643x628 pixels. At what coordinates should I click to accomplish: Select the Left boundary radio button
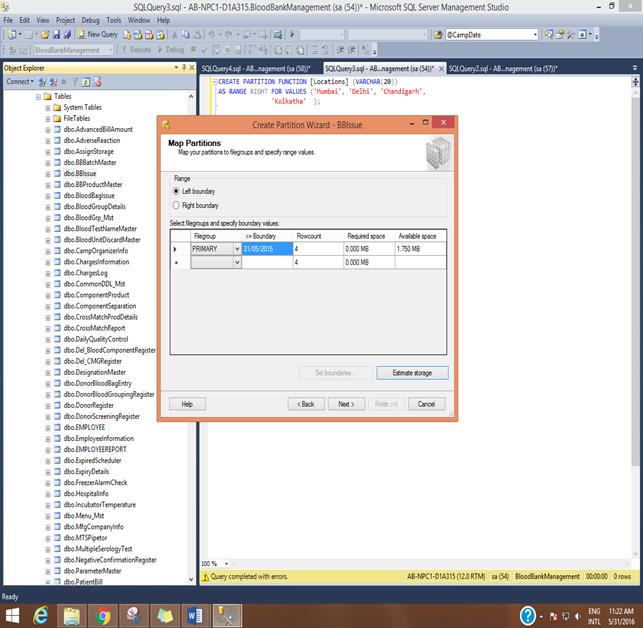click(x=176, y=191)
